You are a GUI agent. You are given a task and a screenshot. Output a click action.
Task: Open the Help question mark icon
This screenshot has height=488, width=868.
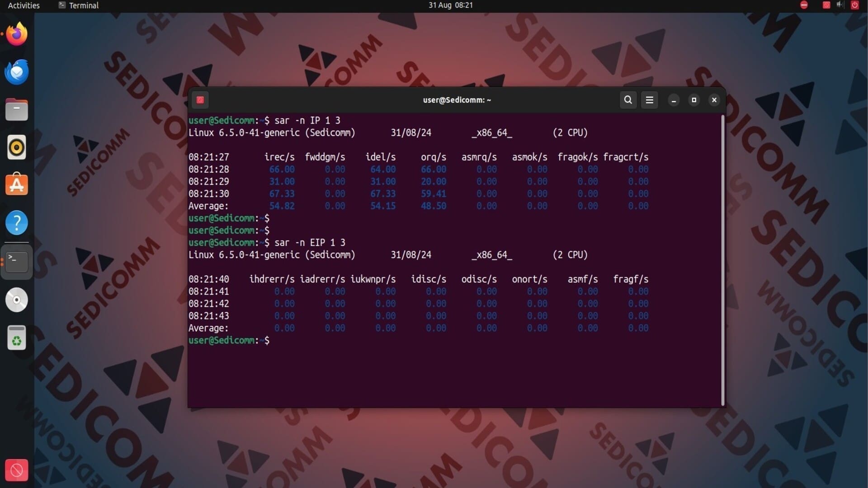[17, 223]
